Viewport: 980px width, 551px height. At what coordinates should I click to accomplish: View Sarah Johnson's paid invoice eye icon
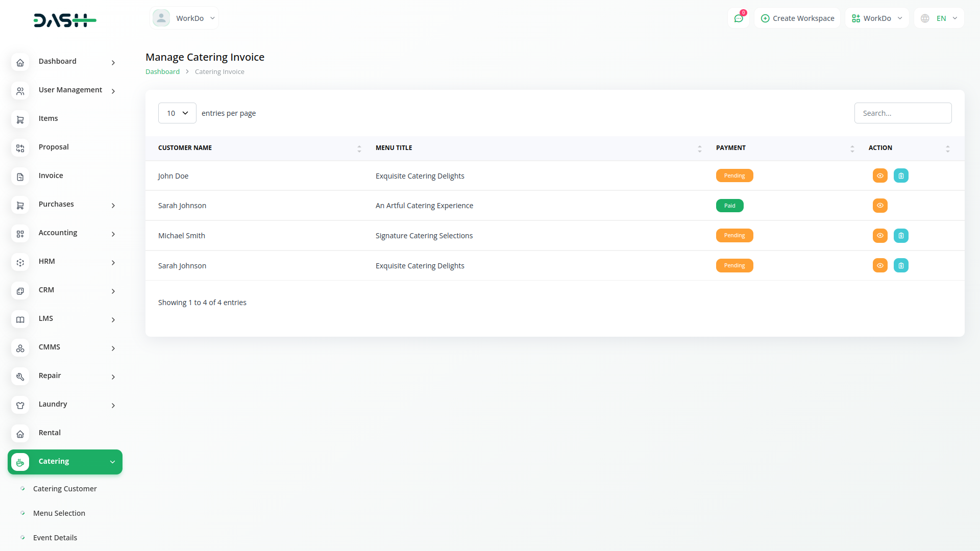tap(880, 206)
